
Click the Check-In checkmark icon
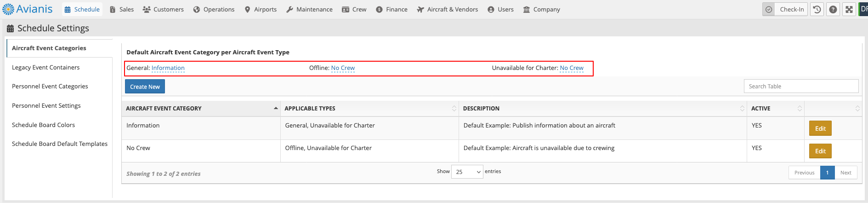coord(769,9)
